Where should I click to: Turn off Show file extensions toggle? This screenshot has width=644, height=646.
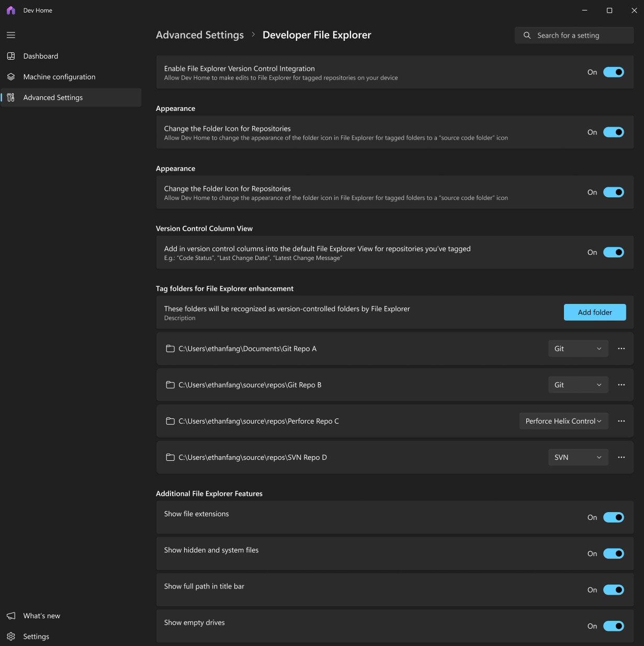pyautogui.click(x=614, y=517)
